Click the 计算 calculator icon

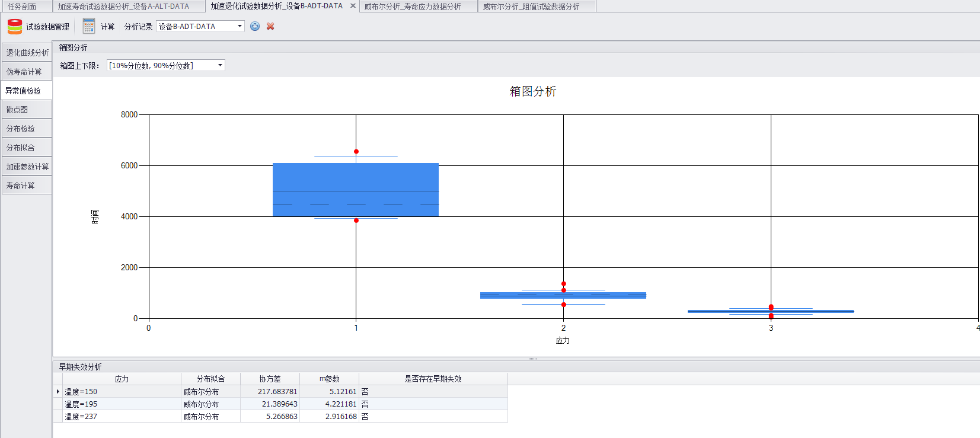[89, 26]
